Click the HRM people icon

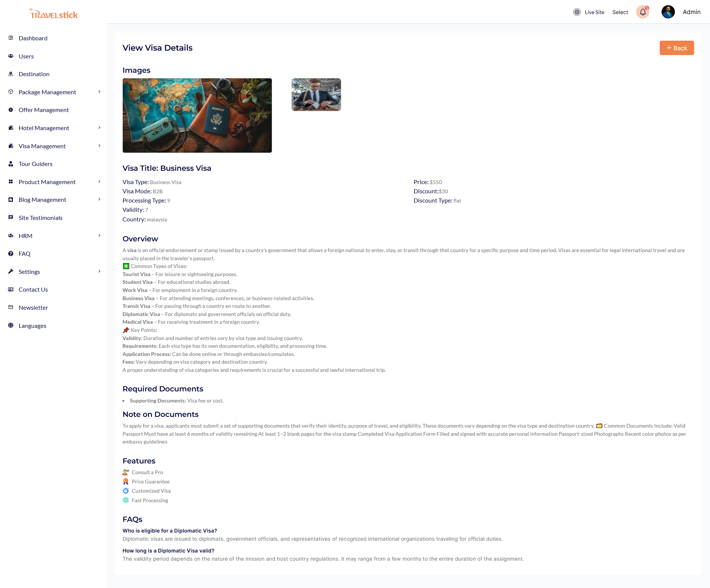click(11, 235)
